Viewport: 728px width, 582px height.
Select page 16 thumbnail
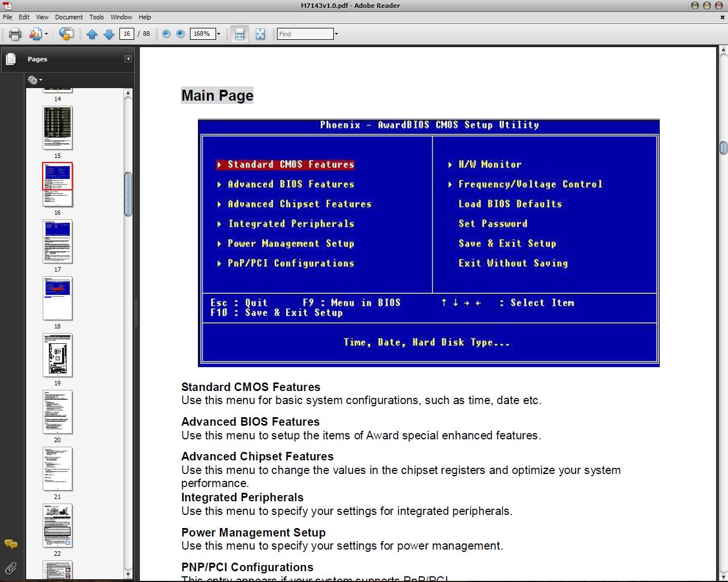pyautogui.click(x=57, y=185)
